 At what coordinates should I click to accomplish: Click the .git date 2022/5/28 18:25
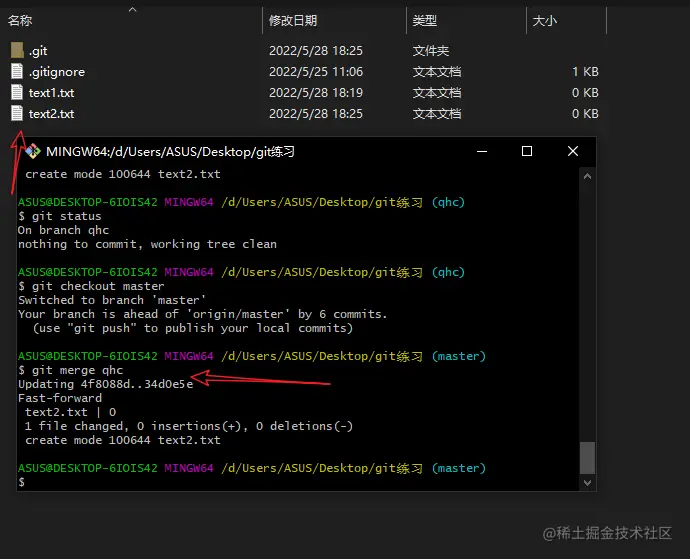pyautogui.click(x=316, y=51)
